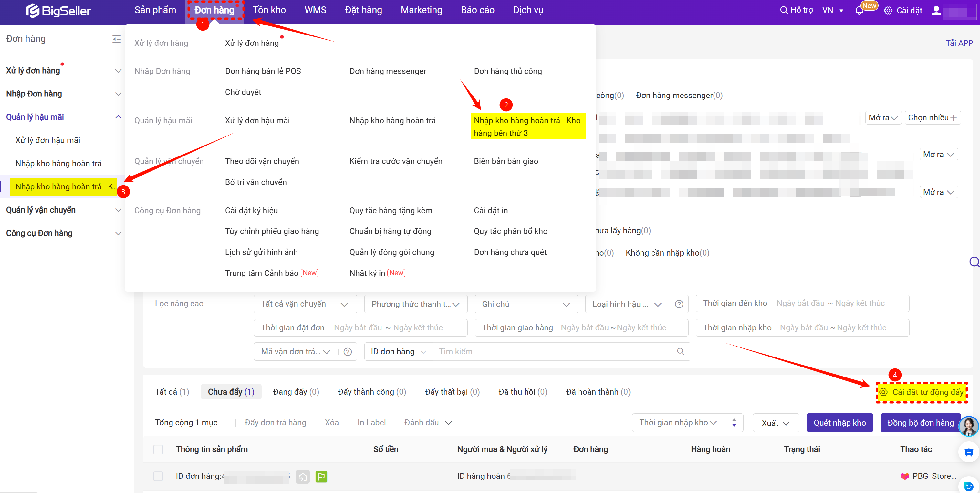The width and height of the screenshot is (980, 493).
Task: Open the Tồn kho top menu
Action: tap(269, 10)
